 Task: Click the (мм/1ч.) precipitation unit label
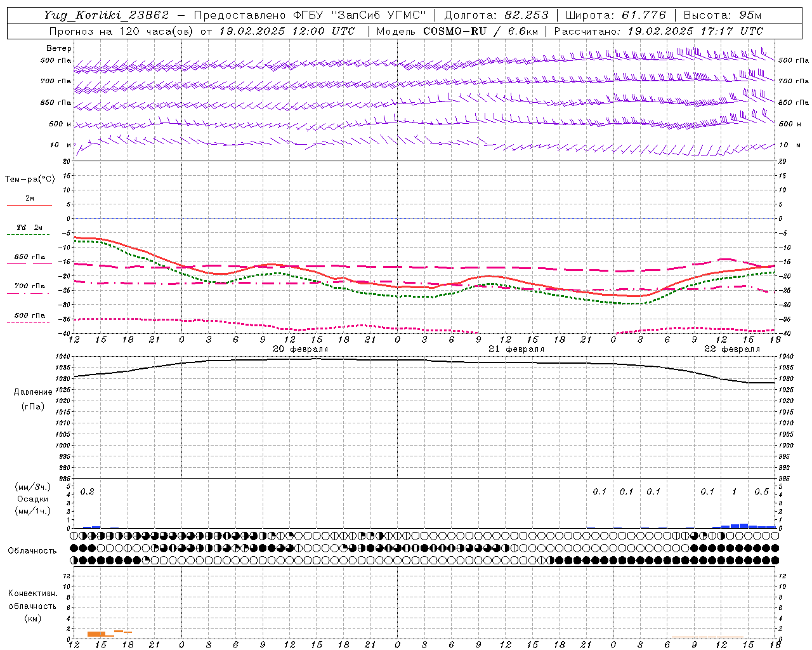point(33,510)
